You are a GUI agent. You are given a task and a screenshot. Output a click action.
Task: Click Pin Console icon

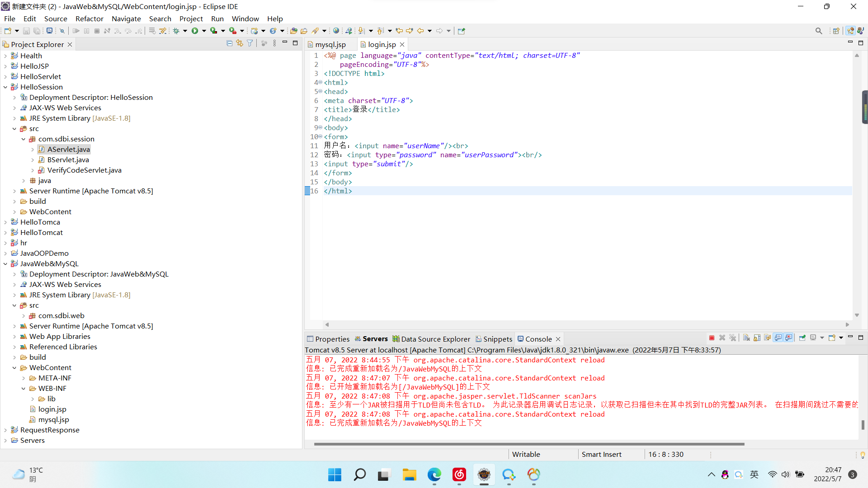[x=802, y=338]
